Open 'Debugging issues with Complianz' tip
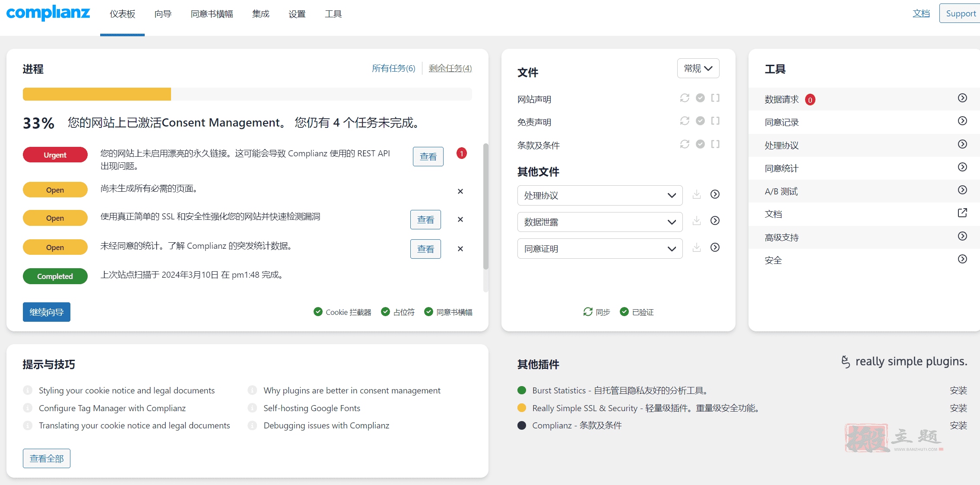 327,425
